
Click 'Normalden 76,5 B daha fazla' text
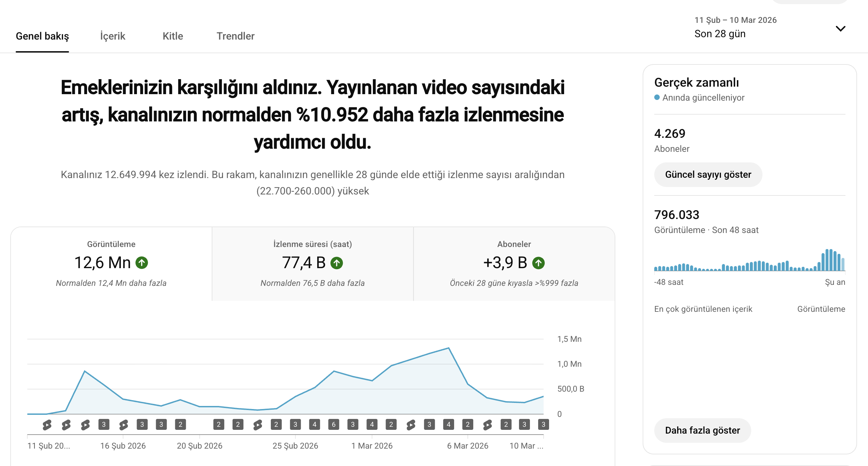(312, 283)
